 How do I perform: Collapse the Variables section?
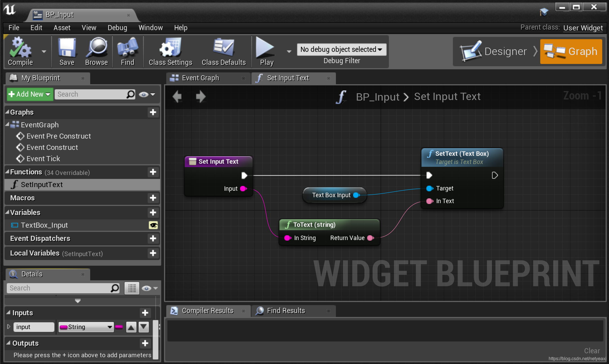coord(7,212)
